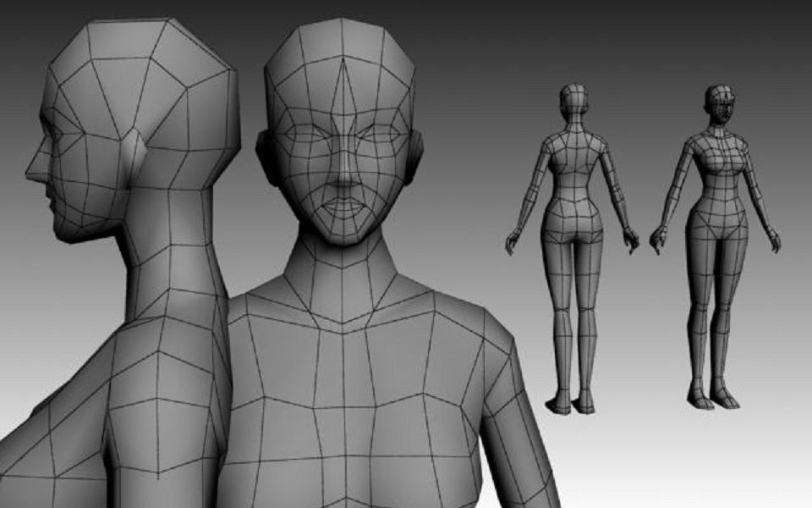Select the front-facing head's mouth

[343, 206]
